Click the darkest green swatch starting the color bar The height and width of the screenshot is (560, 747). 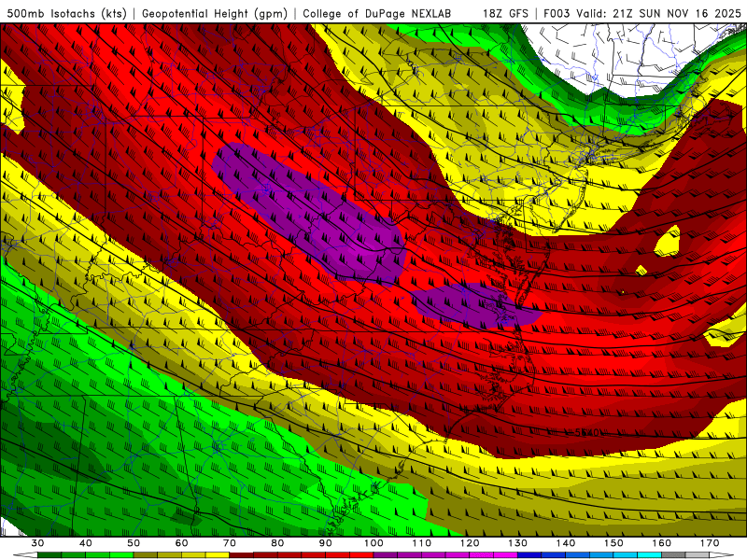(49, 554)
